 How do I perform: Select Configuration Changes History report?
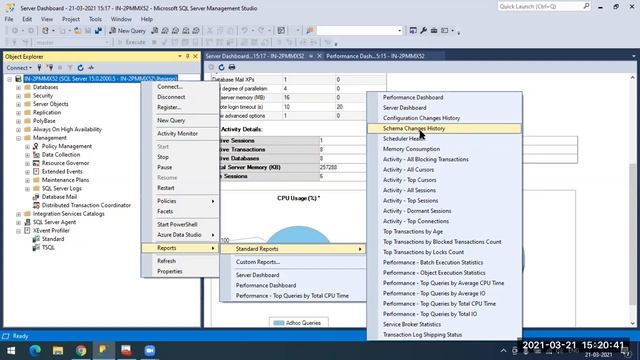coord(444,118)
